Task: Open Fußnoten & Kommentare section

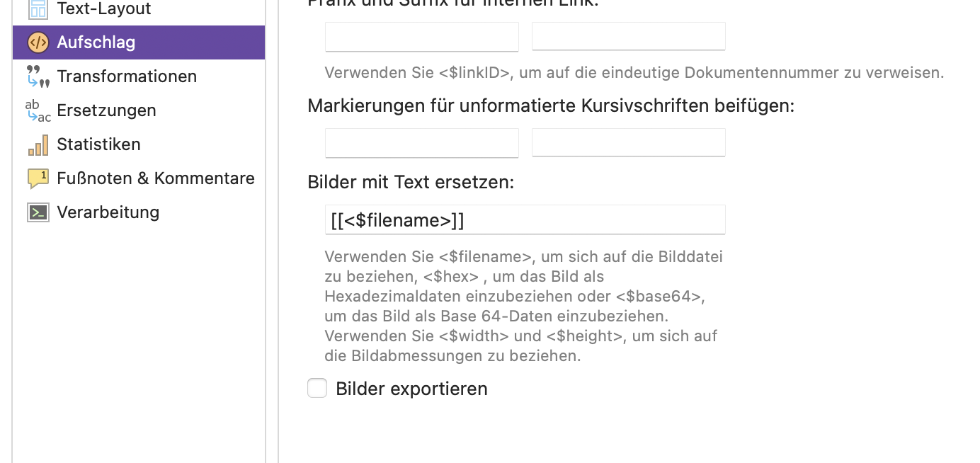Action: coord(155,178)
